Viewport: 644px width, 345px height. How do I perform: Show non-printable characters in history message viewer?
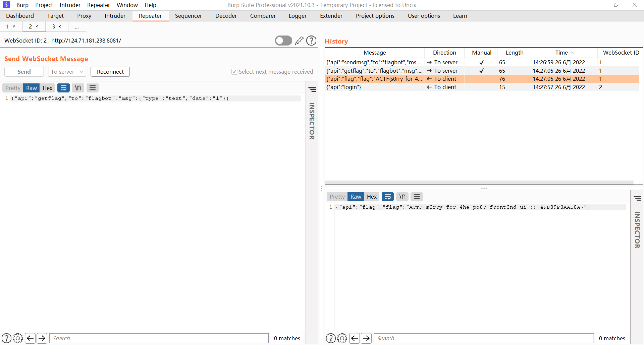[x=402, y=197]
